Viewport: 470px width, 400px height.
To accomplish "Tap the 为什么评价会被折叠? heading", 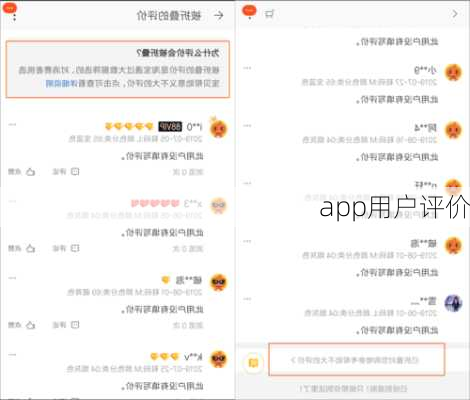I will (x=178, y=53).
